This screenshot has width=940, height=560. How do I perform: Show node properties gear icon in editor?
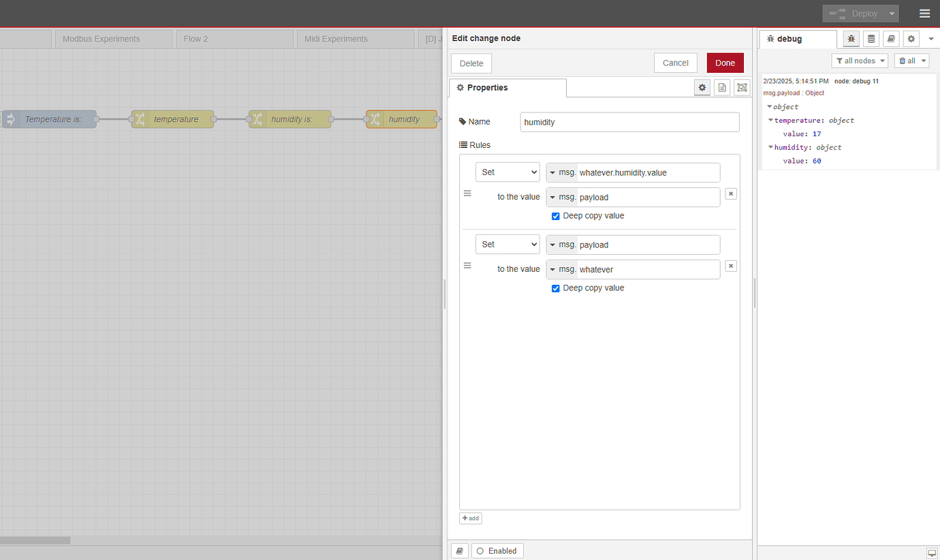click(x=702, y=87)
